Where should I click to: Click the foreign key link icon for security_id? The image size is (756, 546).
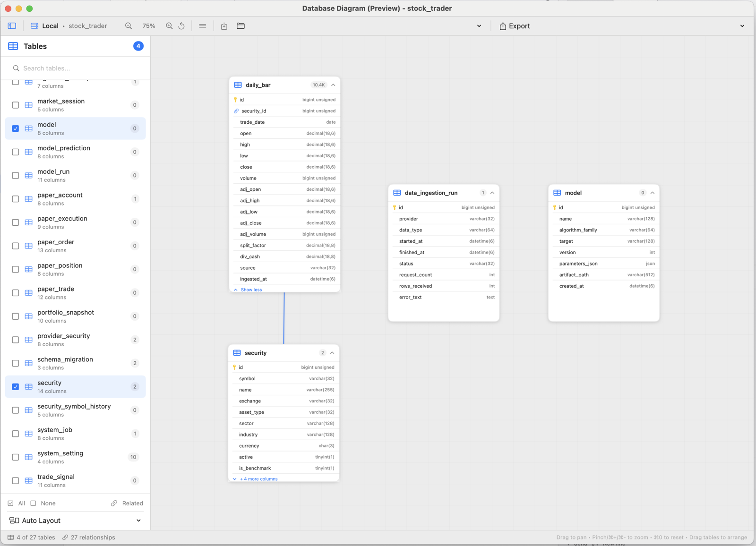click(236, 111)
